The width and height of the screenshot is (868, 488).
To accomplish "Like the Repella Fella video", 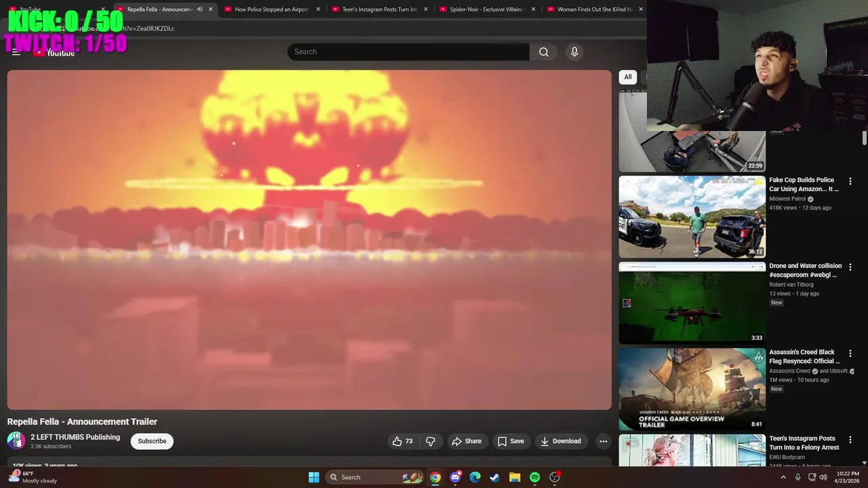I will click(402, 441).
